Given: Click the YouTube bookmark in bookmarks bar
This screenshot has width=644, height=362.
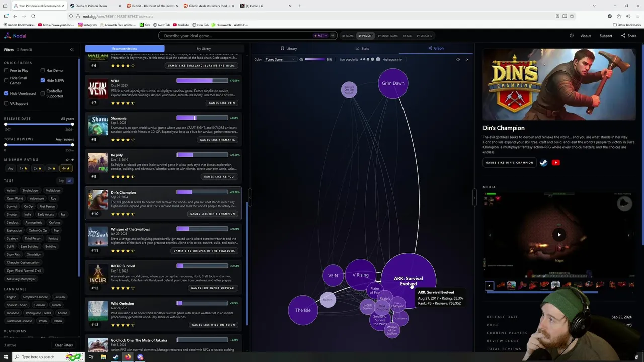Looking at the screenshot, I should [x=182, y=25].
